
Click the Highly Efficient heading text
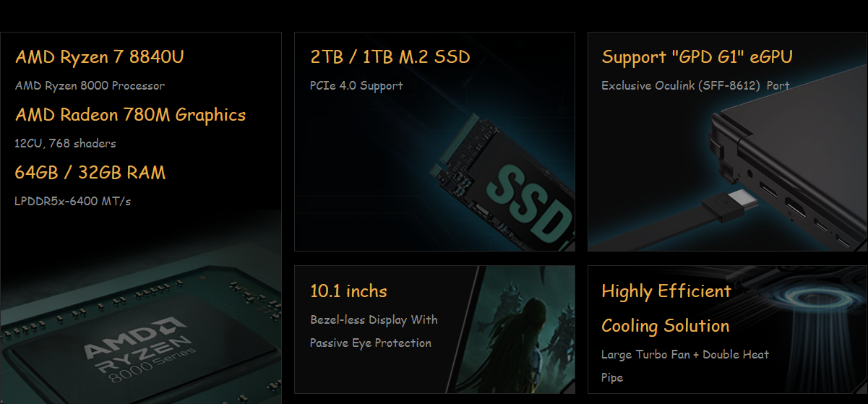coord(666,291)
